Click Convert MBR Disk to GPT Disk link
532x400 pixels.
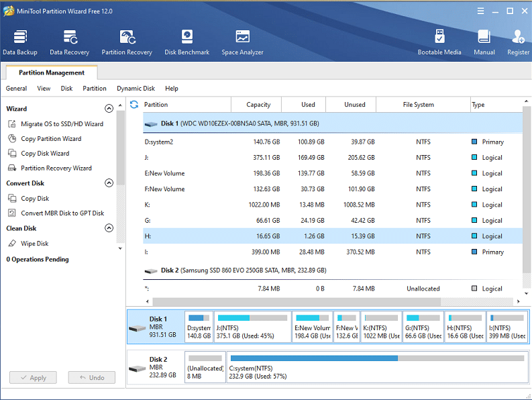(62, 213)
